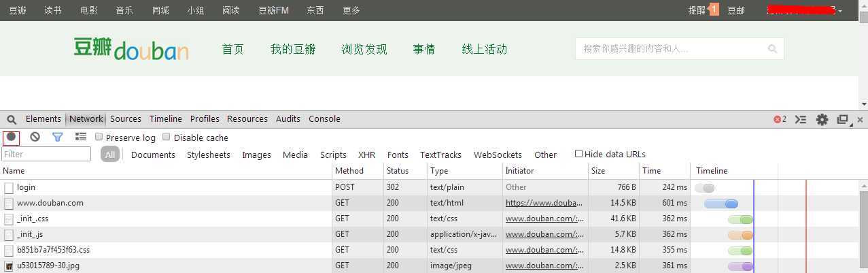
Task: Check Hide data URLs option
Action: click(579, 154)
